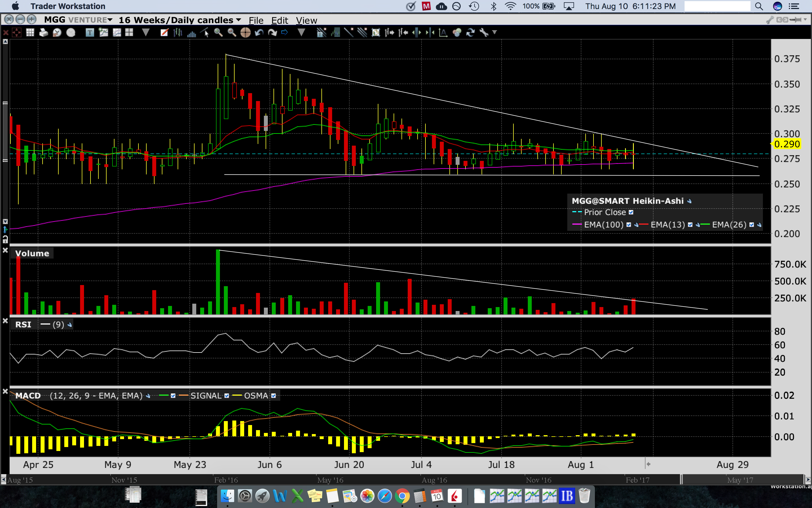Click the round target crosshair icon
This screenshot has width=812, height=508.
(x=245, y=32)
